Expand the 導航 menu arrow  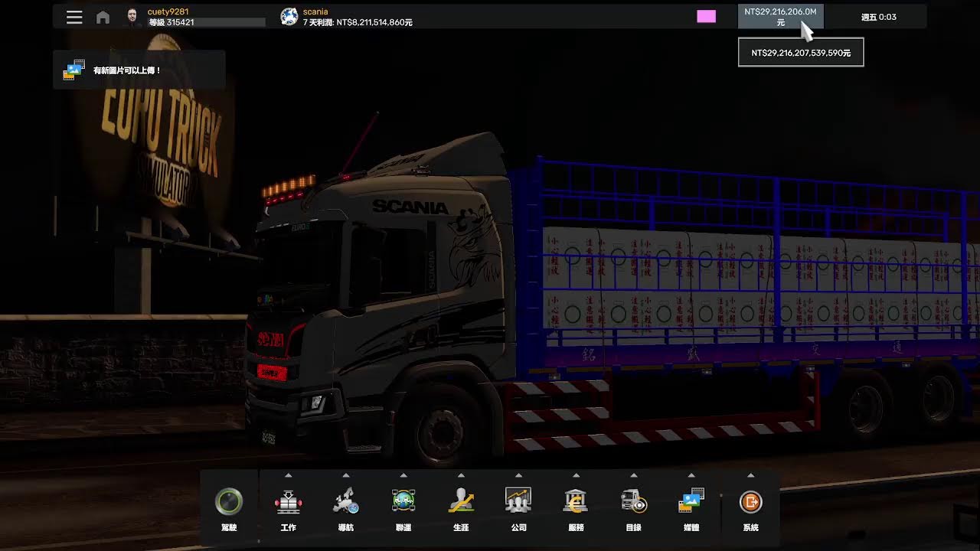pos(346,475)
